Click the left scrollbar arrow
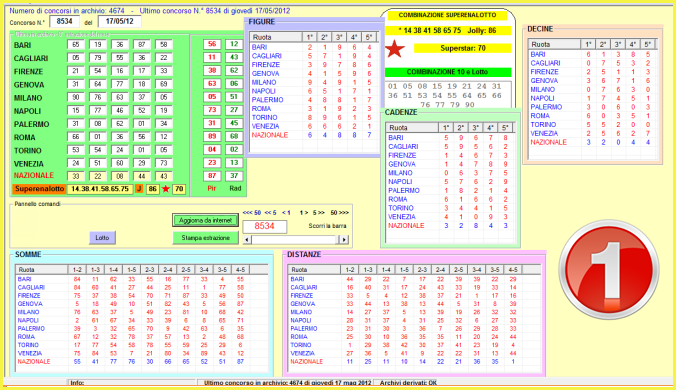This screenshot has height=390, width=676. [x=247, y=240]
